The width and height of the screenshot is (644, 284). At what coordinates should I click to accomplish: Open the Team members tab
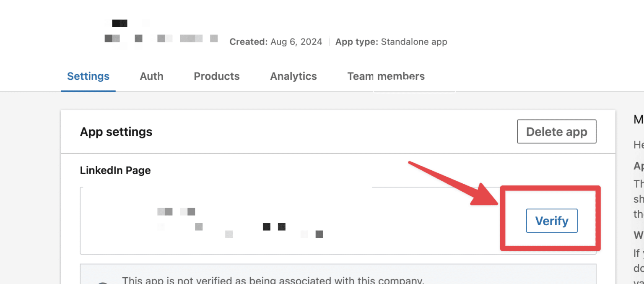click(386, 76)
